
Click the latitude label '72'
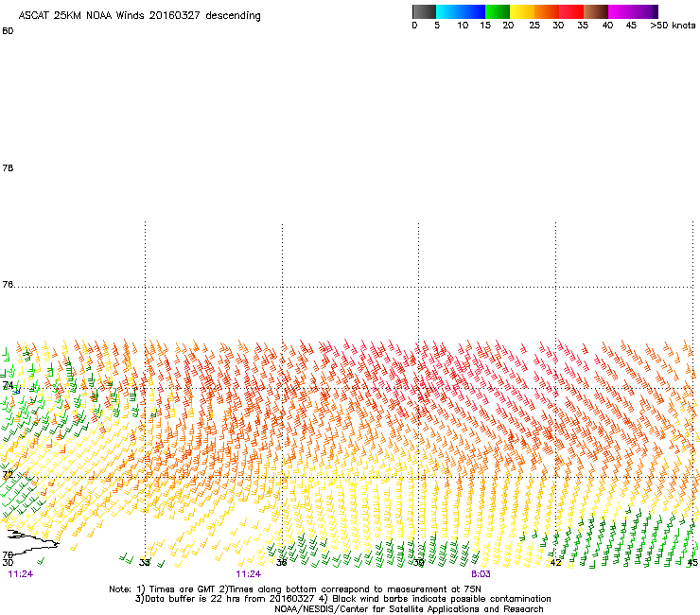coord(8,474)
